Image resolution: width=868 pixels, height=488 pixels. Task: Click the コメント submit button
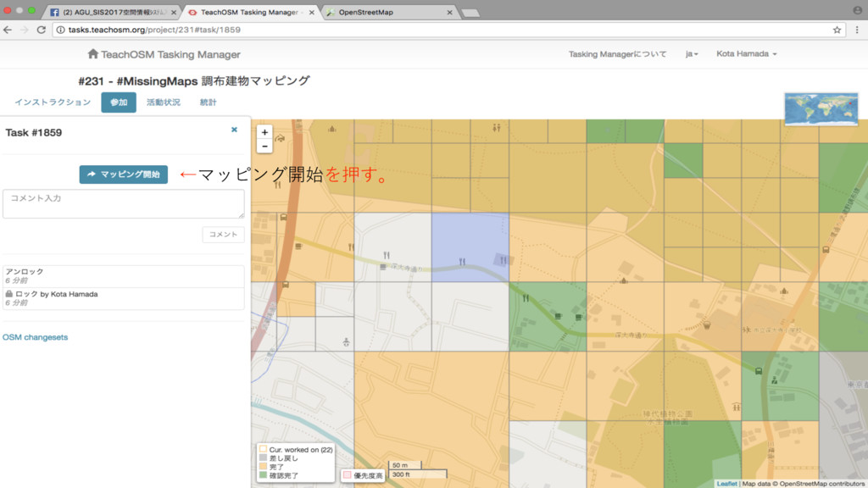[223, 235]
